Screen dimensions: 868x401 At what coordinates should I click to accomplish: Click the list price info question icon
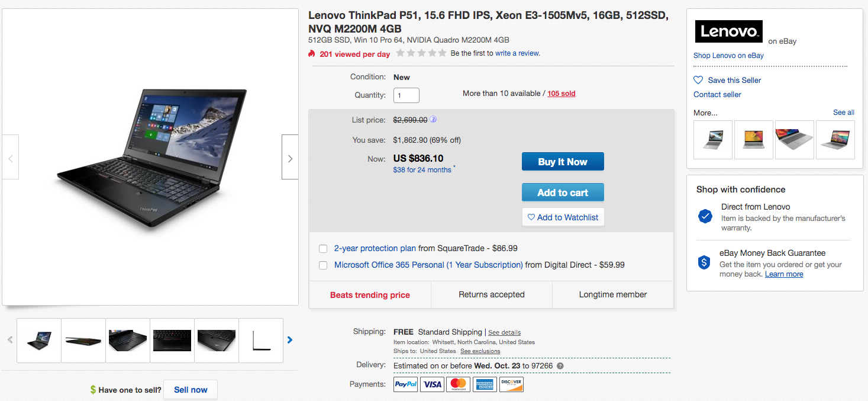click(433, 119)
